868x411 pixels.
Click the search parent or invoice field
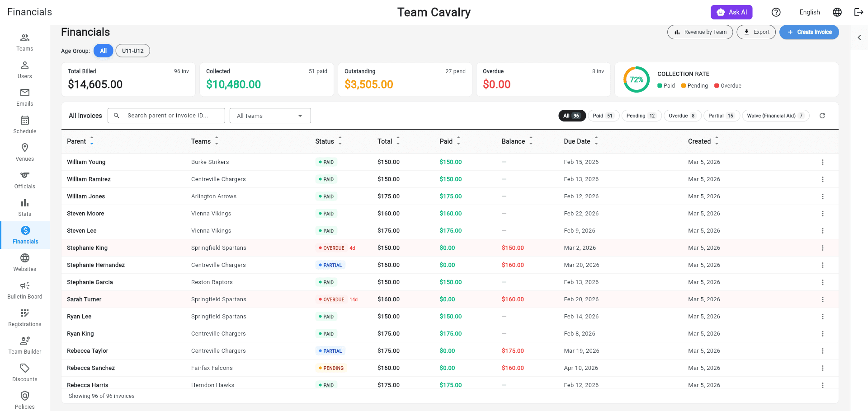click(x=166, y=116)
